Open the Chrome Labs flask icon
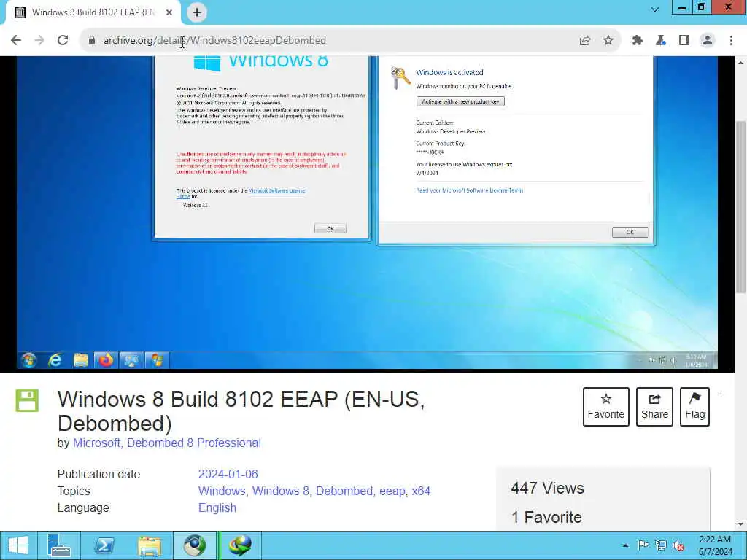 coord(661,41)
